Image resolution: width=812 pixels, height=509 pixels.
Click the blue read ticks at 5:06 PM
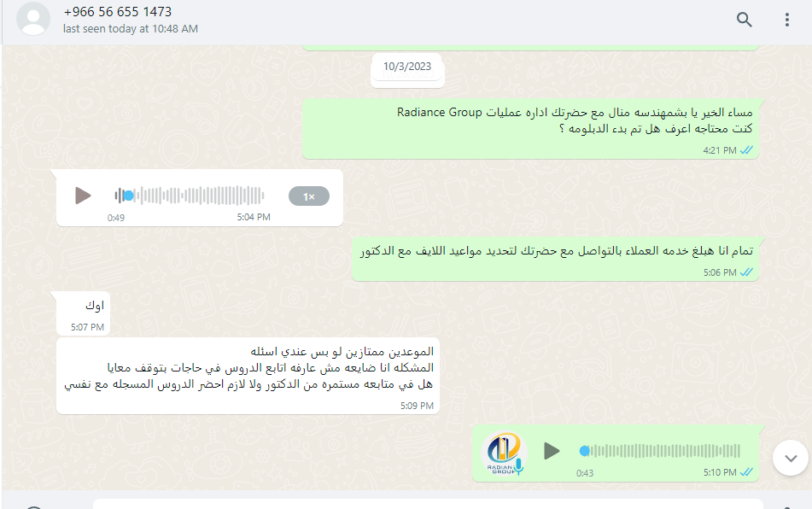click(x=746, y=272)
